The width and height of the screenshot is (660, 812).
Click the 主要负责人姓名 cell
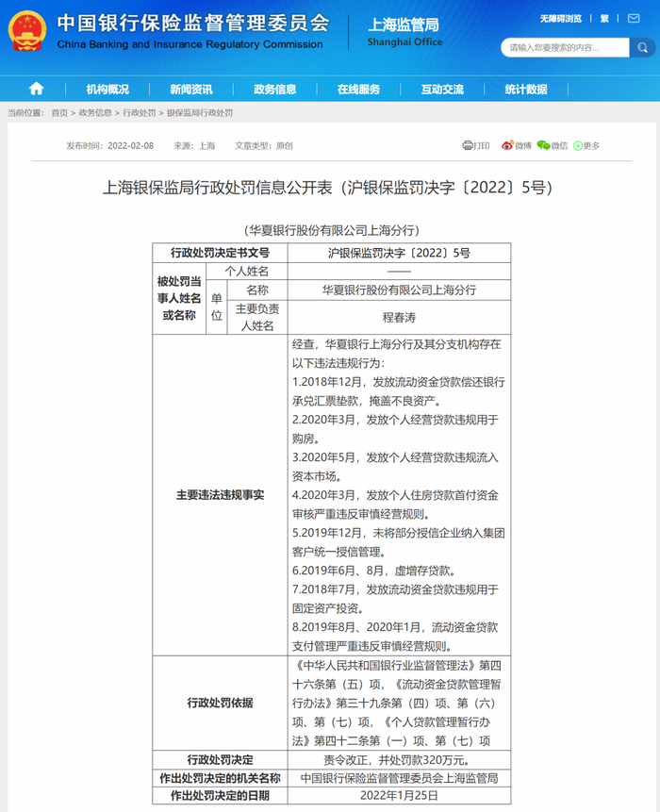(x=257, y=317)
